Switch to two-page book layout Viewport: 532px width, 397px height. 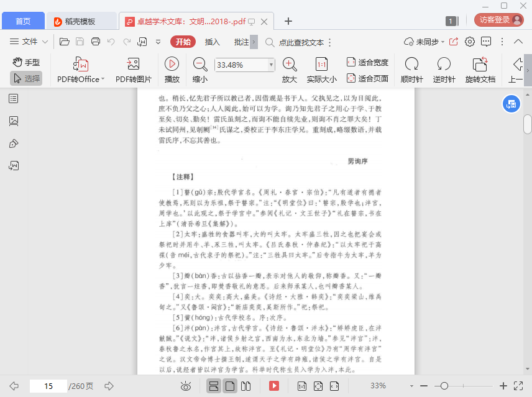245,386
